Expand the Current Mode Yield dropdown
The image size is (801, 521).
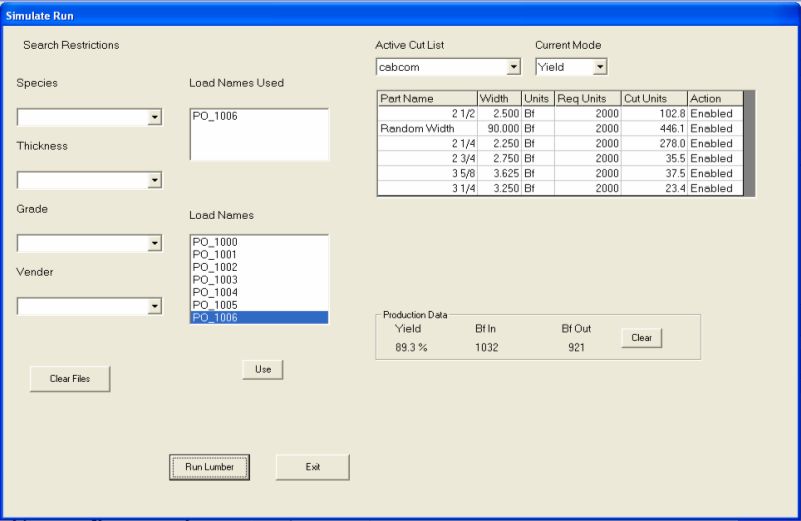click(x=600, y=67)
